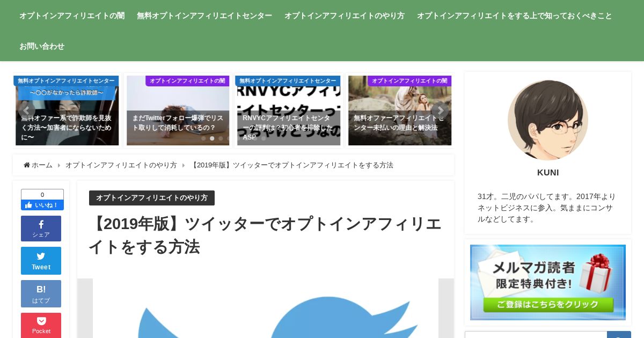644x338 pixels.
Task: Click the ホーム breadcrumb link
Action: (x=42, y=165)
